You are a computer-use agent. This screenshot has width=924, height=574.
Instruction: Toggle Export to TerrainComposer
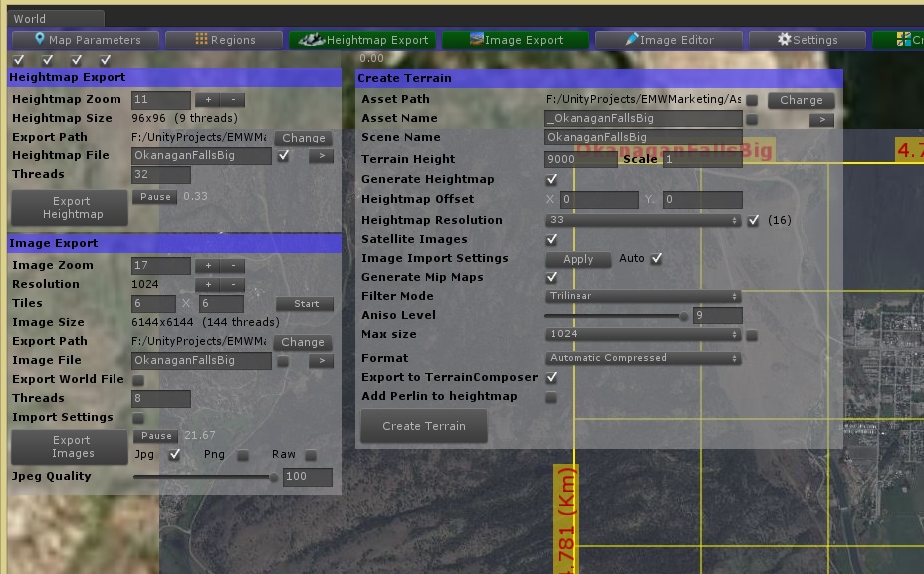point(552,377)
